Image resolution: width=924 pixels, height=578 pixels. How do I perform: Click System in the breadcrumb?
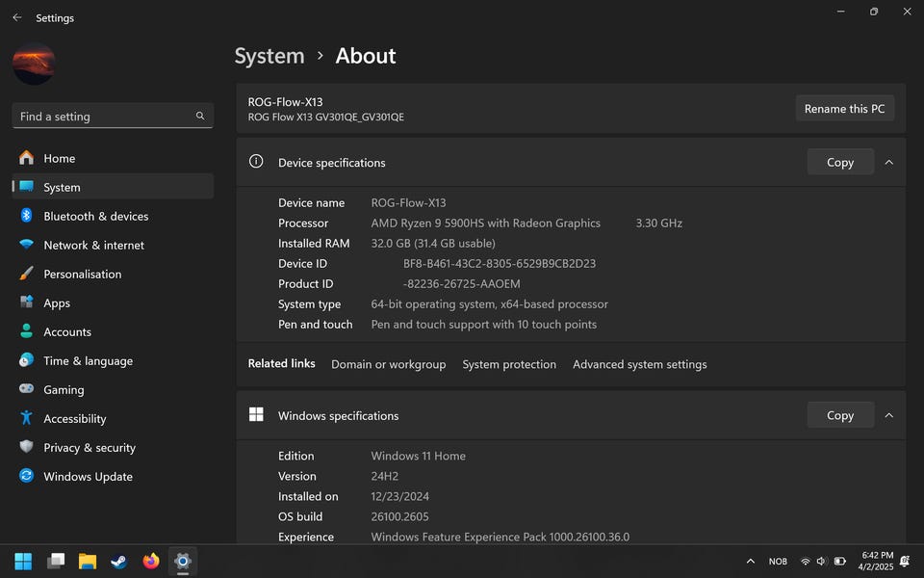[269, 56]
